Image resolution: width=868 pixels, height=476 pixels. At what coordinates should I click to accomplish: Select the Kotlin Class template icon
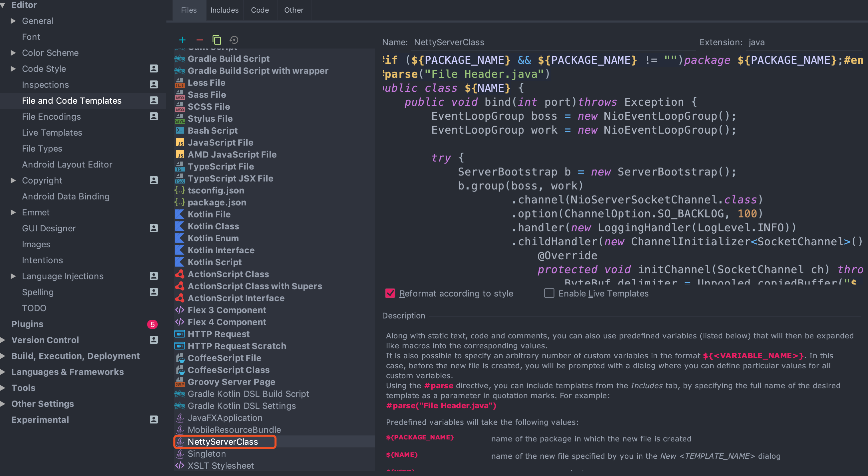(x=180, y=226)
